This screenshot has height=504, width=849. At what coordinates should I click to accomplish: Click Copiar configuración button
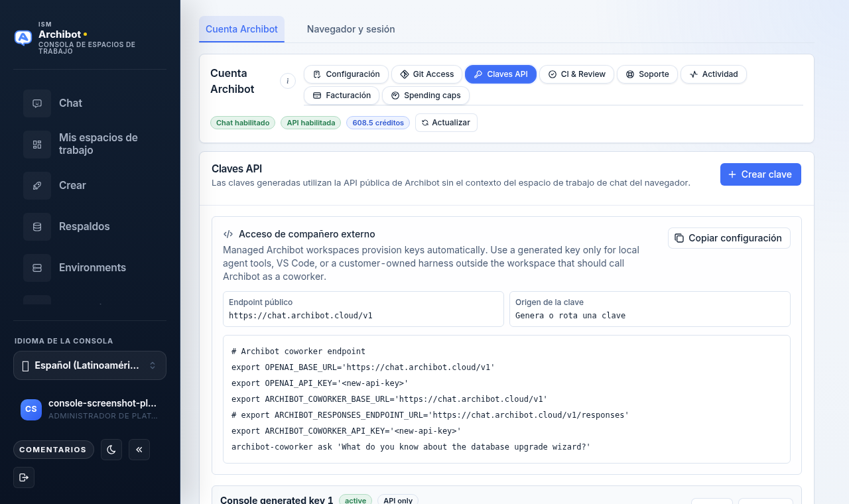coord(729,238)
